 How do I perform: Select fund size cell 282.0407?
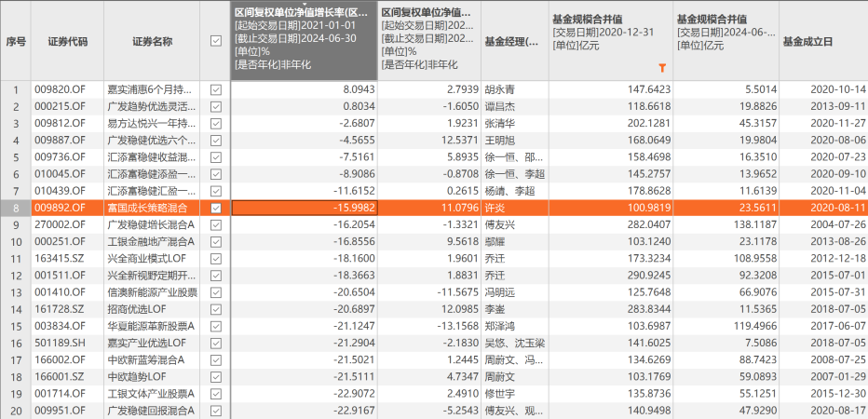click(611, 224)
